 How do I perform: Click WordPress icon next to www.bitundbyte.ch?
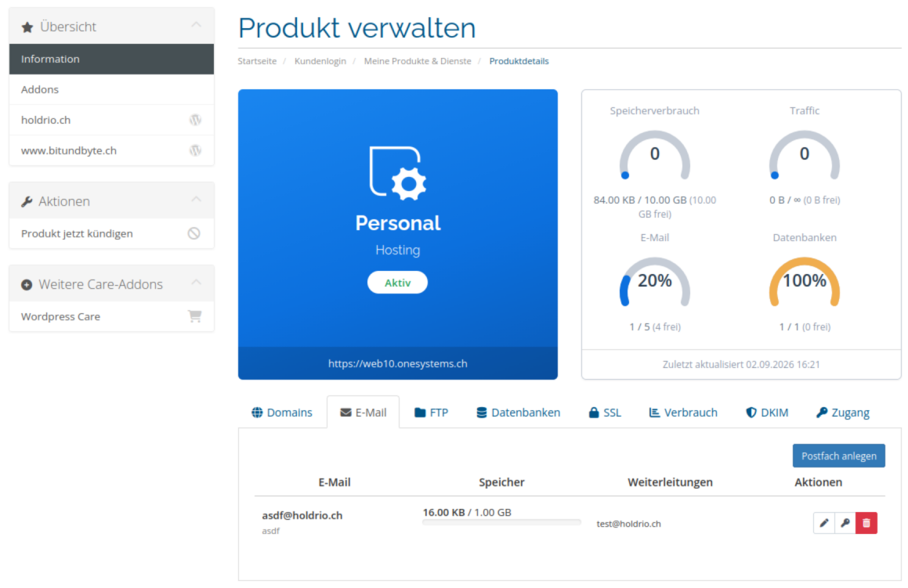click(x=195, y=150)
